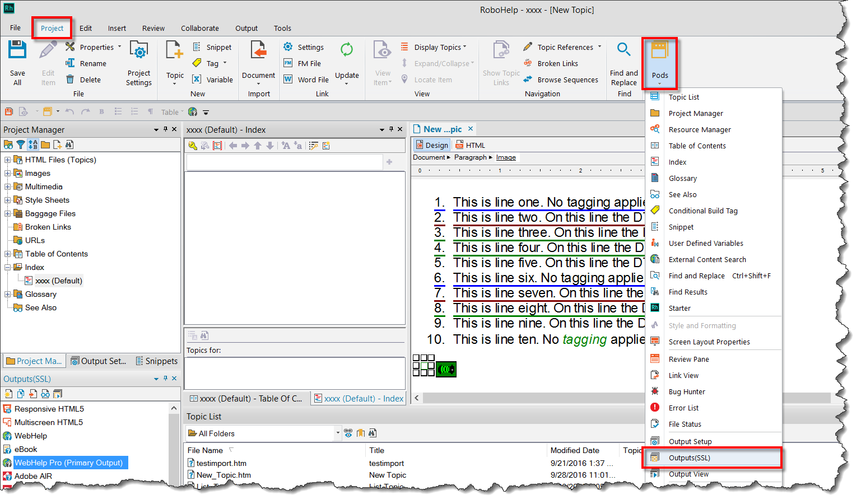
Task: Click the Rename button in File group
Action: [x=86, y=63]
